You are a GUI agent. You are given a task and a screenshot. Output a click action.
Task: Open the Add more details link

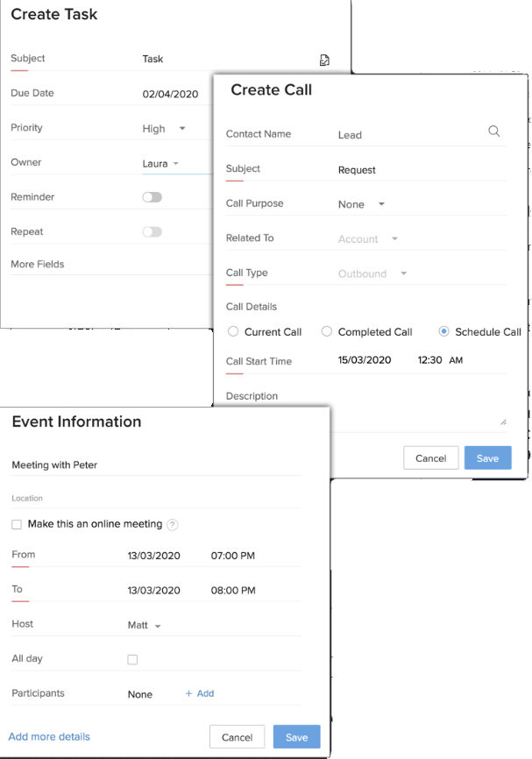(49, 736)
